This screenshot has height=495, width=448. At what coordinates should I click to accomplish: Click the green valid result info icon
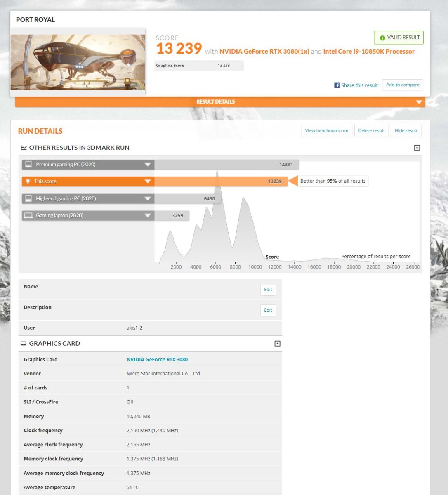point(382,38)
